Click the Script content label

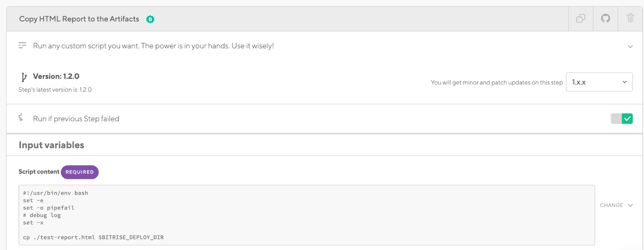click(39, 172)
